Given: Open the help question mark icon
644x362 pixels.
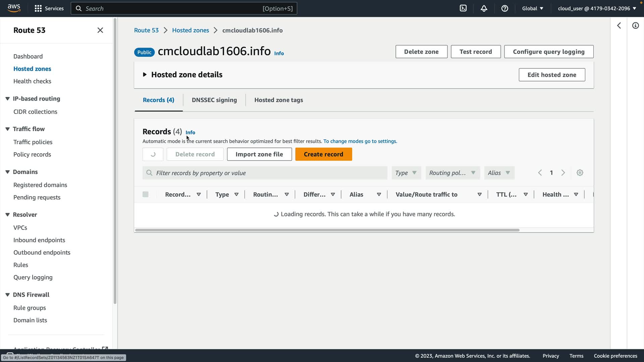Looking at the screenshot, I should click(x=504, y=8).
